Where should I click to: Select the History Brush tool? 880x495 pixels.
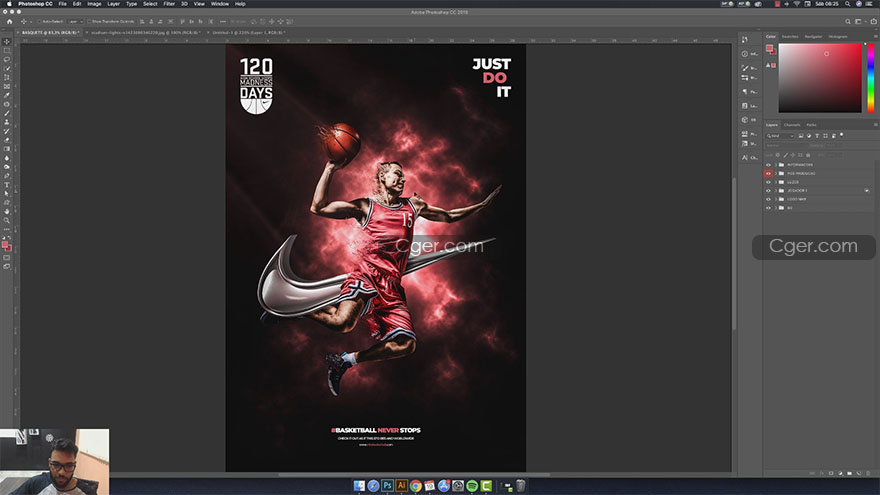tap(7, 131)
